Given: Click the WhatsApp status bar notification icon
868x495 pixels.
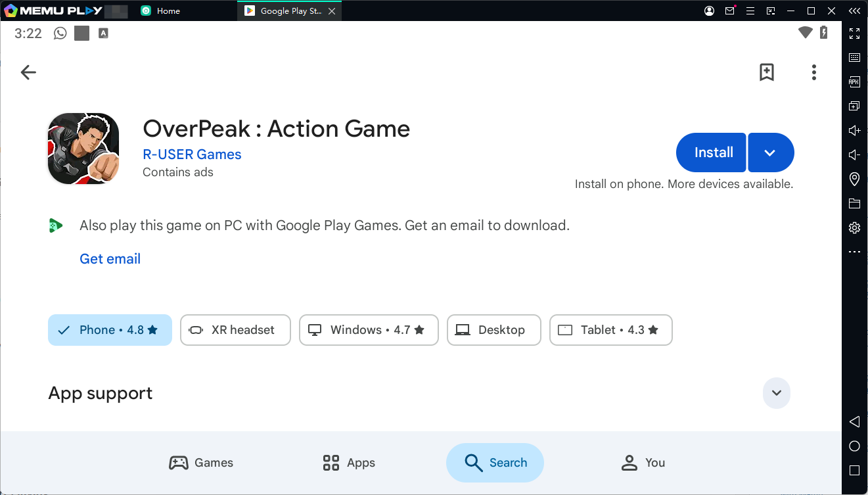Looking at the screenshot, I should tap(60, 33).
